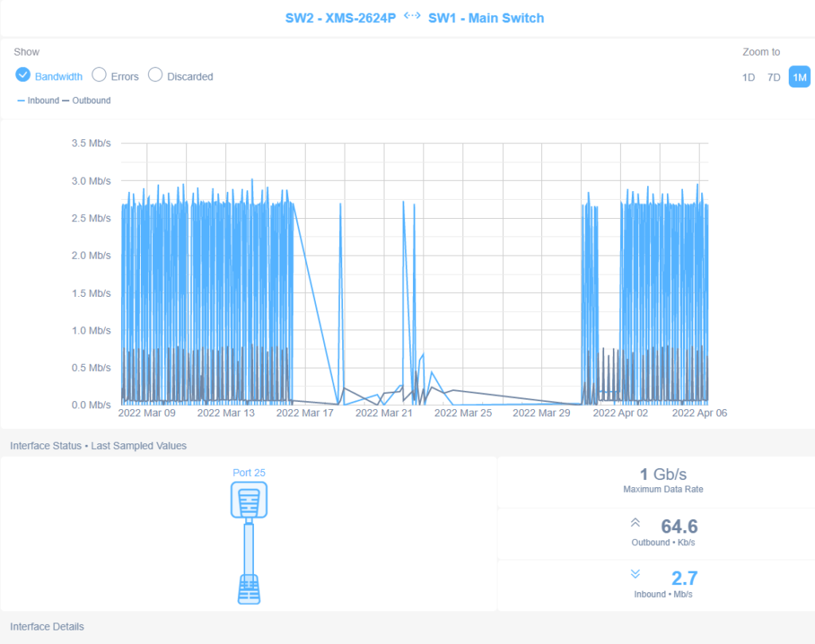Zoom chart to 7D range
This screenshot has height=644, width=815.
(x=773, y=77)
